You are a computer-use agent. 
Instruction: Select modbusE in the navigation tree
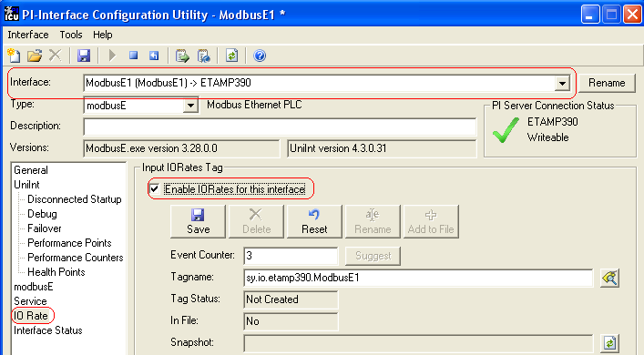34,287
